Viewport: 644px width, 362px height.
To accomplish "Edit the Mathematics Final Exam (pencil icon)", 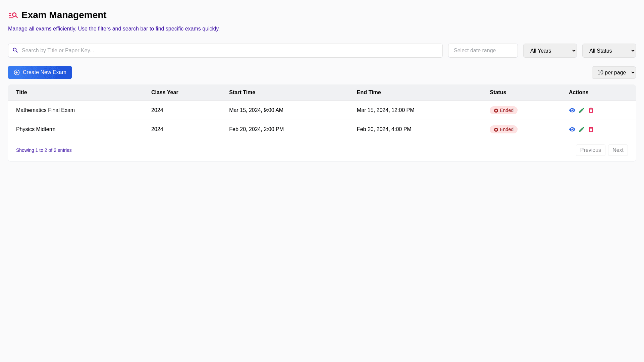I will point(581,110).
